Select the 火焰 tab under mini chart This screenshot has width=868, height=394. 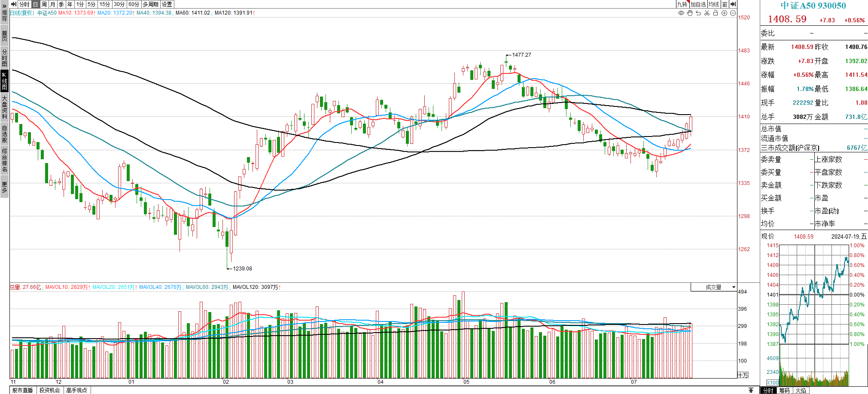[801, 391]
